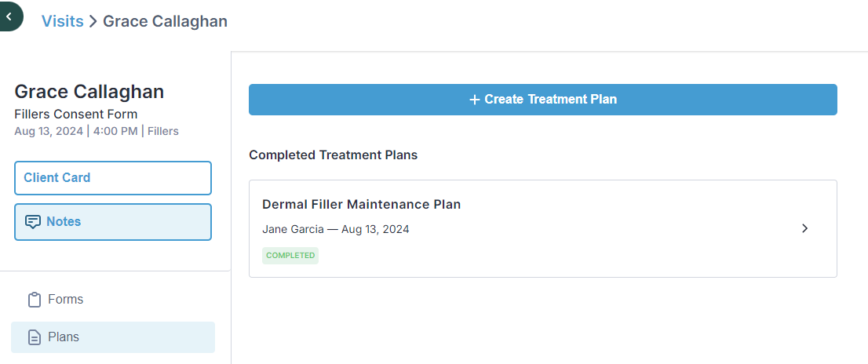The image size is (868, 364).
Task: Click the COMPLETED status badge
Action: pos(290,256)
